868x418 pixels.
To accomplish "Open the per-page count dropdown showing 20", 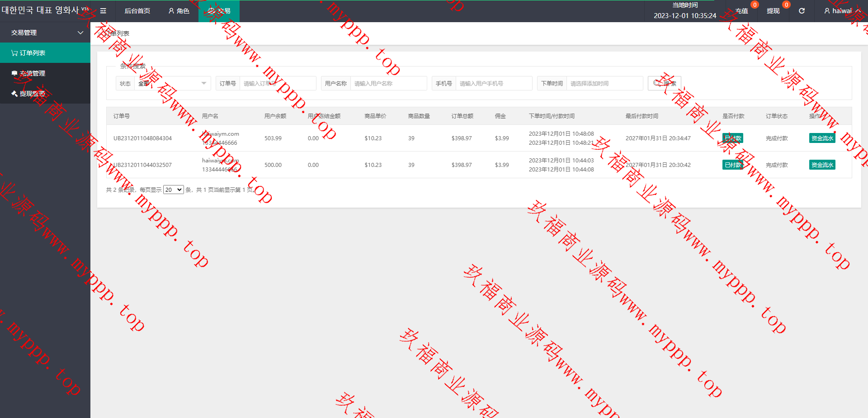I will coord(174,190).
